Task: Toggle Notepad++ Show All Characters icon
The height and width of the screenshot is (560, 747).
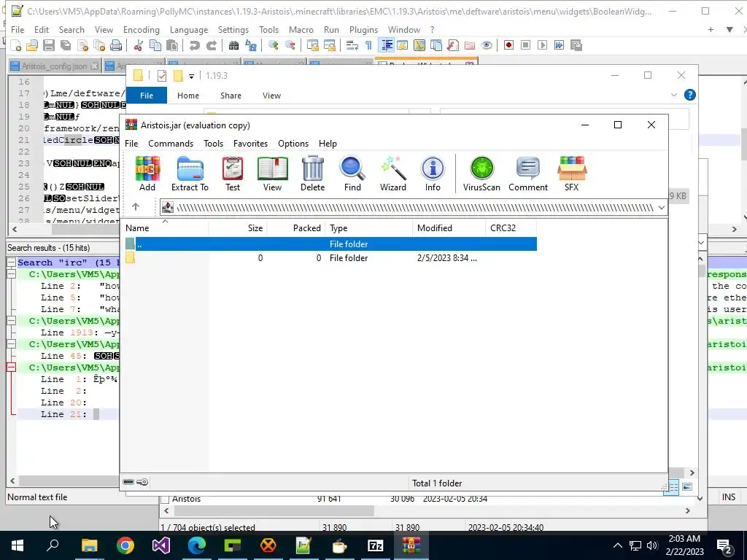Action: [368, 45]
